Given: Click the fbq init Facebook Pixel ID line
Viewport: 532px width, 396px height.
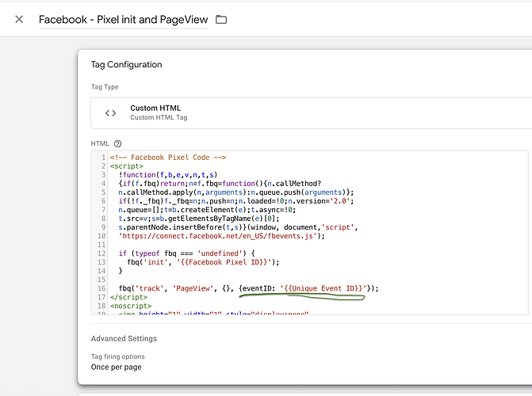Looking at the screenshot, I should 203,262.
